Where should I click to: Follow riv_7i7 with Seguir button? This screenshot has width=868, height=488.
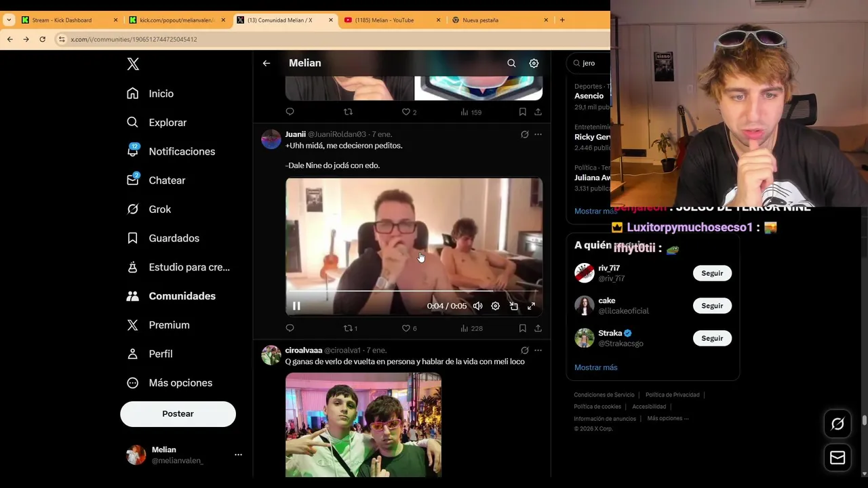(712, 273)
